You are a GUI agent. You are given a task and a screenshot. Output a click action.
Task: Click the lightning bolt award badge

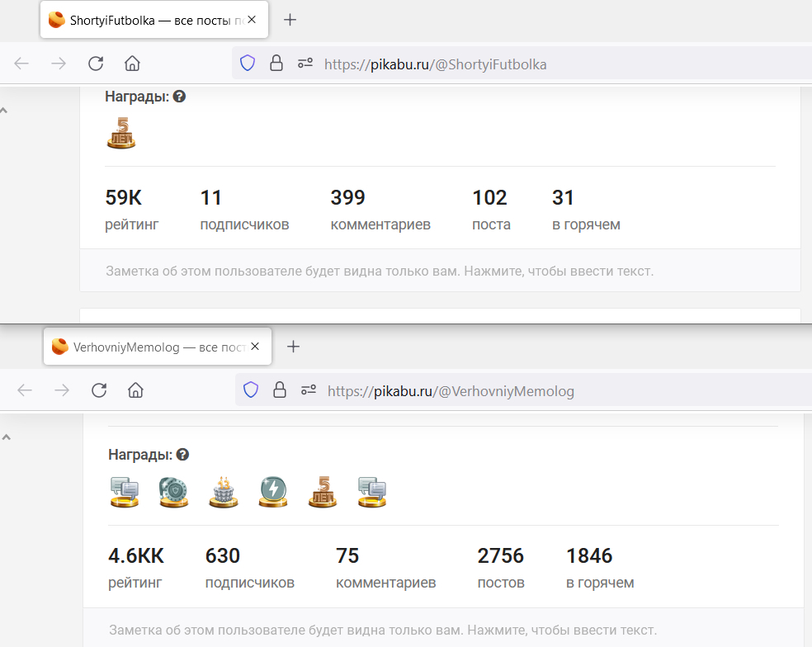(272, 492)
